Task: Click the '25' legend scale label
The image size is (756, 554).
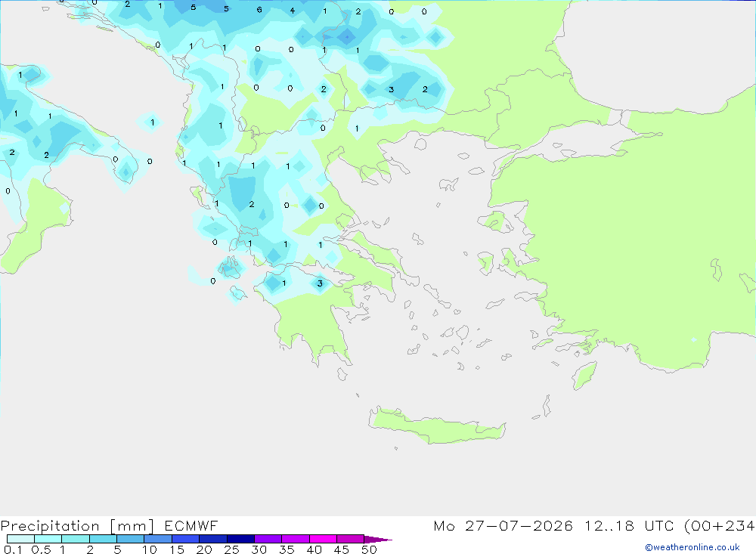Action: [231, 549]
